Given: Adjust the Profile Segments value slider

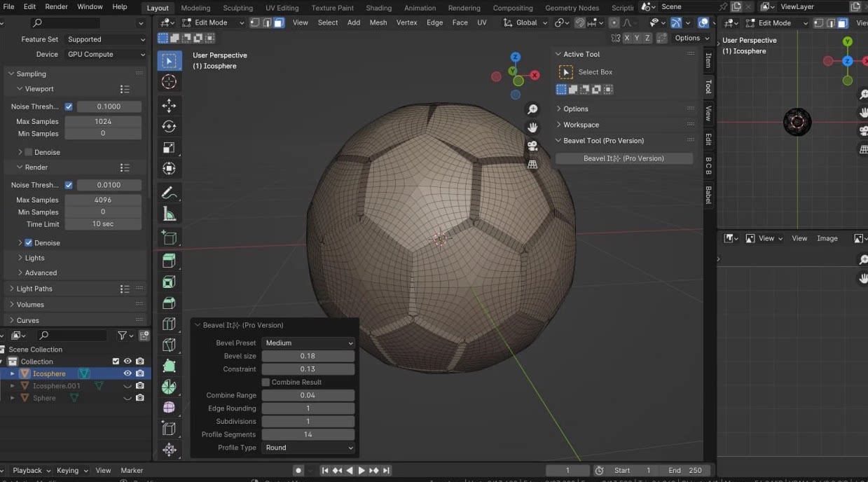Looking at the screenshot, I should tap(308, 434).
